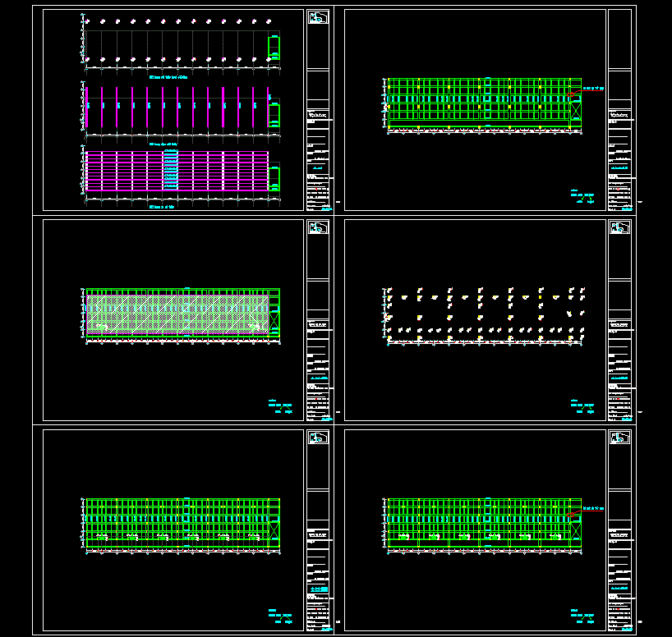
Task: Click the cyan highlighted cell in the top-left title block
Action: [x=318, y=167]
